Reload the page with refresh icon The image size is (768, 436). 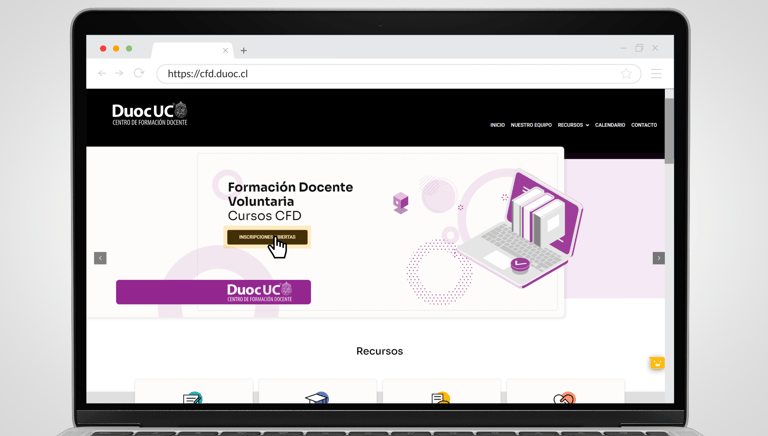pyautogui.click(x=139, y=73)
